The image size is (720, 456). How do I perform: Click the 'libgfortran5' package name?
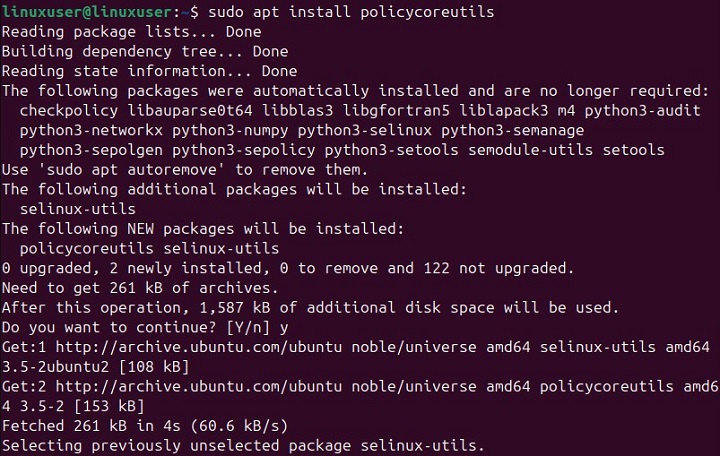click(393, 110)
